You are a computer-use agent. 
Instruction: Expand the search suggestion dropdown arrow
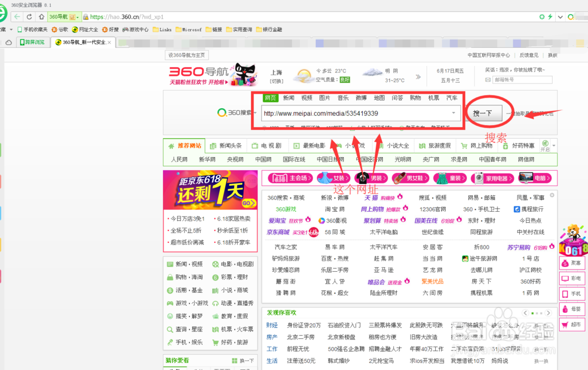coord(453,113)
